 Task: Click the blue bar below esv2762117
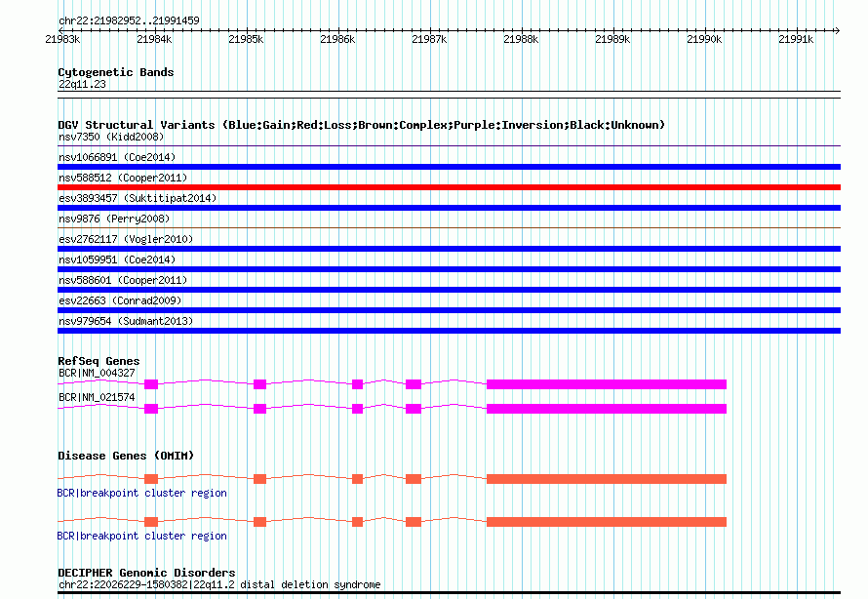[x=449, y=249]
